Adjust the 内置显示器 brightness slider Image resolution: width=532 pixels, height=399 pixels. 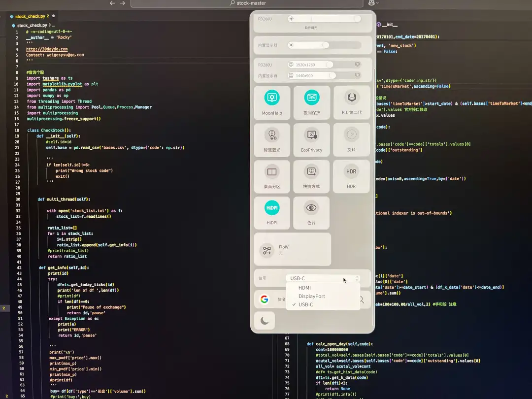324,45
